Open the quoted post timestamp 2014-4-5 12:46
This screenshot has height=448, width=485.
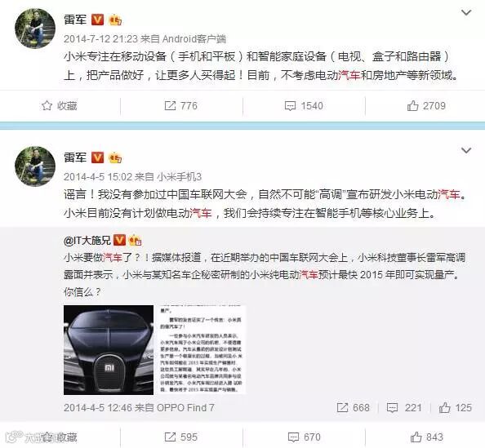(x=98, y=407)
